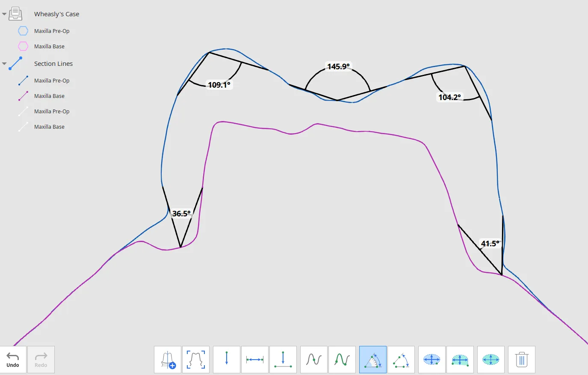The image size is (588, 375).
Task: Click the 109.1° angle label
Action: pyautogui.click(x=219, y=85)
